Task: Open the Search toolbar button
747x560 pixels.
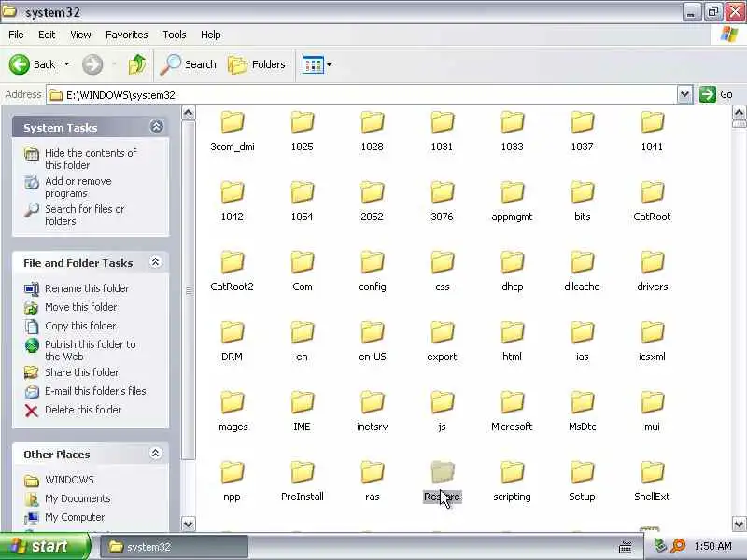Action: tap(189, 64)
